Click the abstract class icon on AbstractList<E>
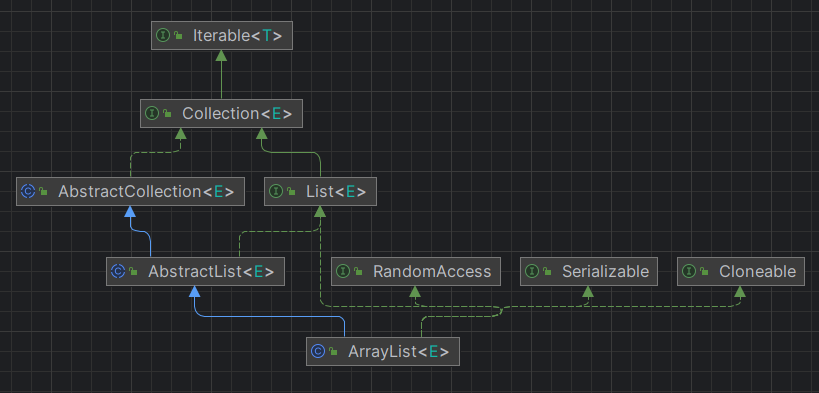 (118, 271)
